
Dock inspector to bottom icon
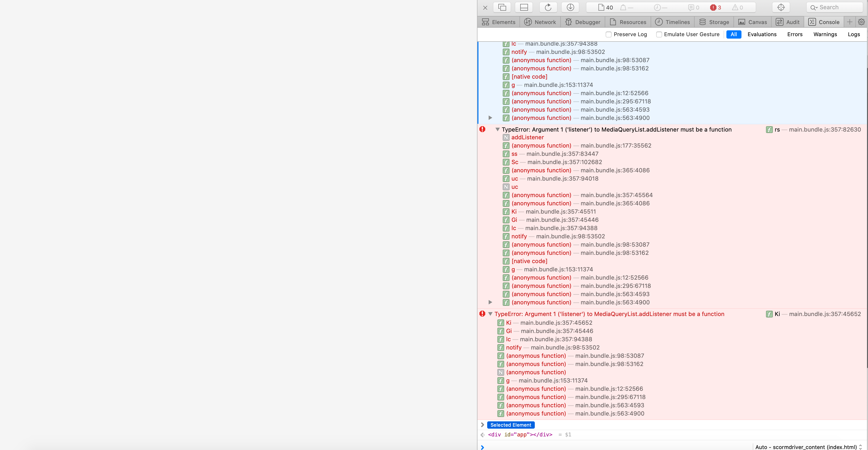point(524,8)
